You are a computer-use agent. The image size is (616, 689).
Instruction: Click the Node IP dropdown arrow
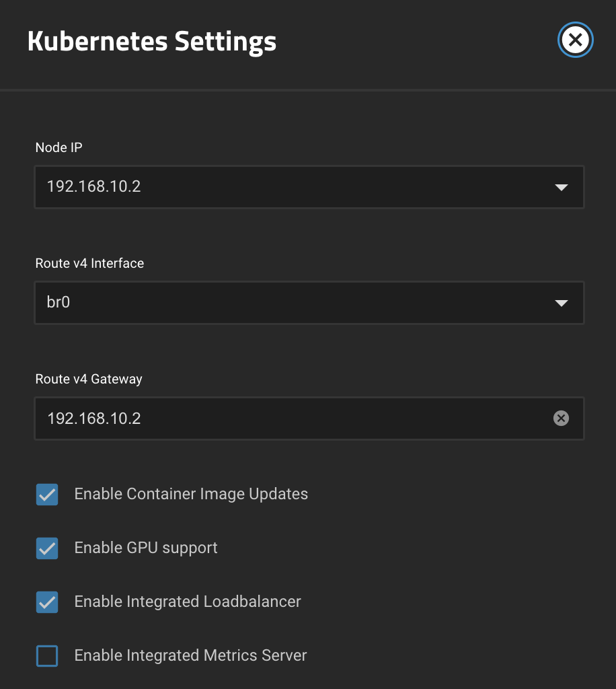pos(561,187)
